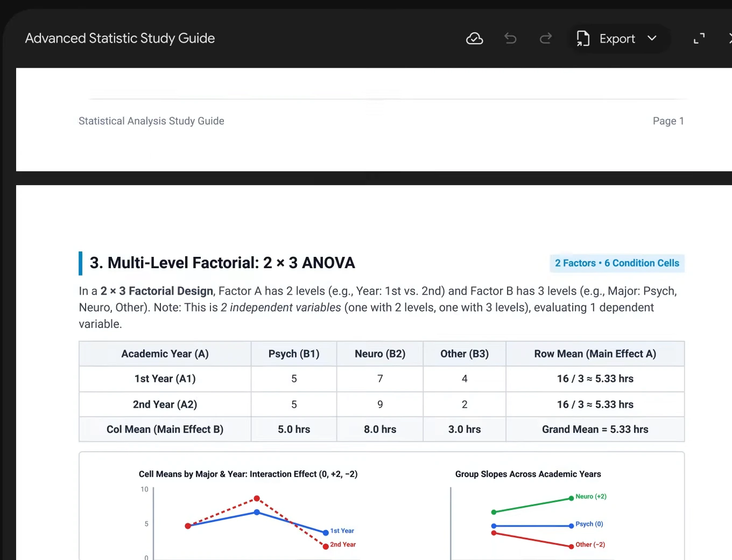Select the 'Other (B3)' column header
This screenshot has width=732, height=560.
[x=464, y=354]
